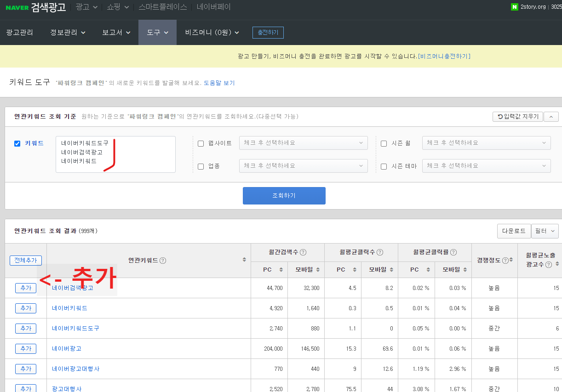Click the 월평균클릭수 help question mark icon
Image resolution: width=562 pixels, height=392 pixels.
[381, 251]
